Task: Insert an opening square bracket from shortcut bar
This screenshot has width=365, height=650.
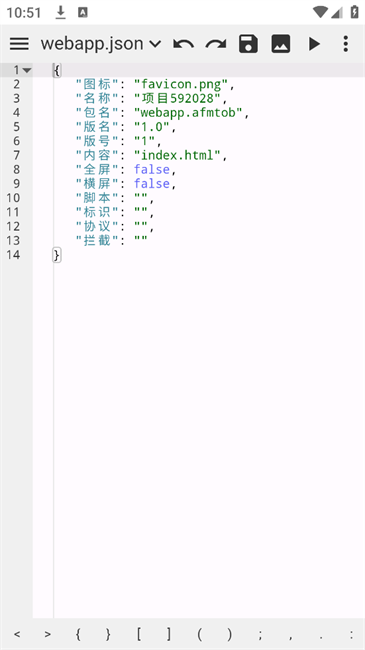Action: click(139, 634)
